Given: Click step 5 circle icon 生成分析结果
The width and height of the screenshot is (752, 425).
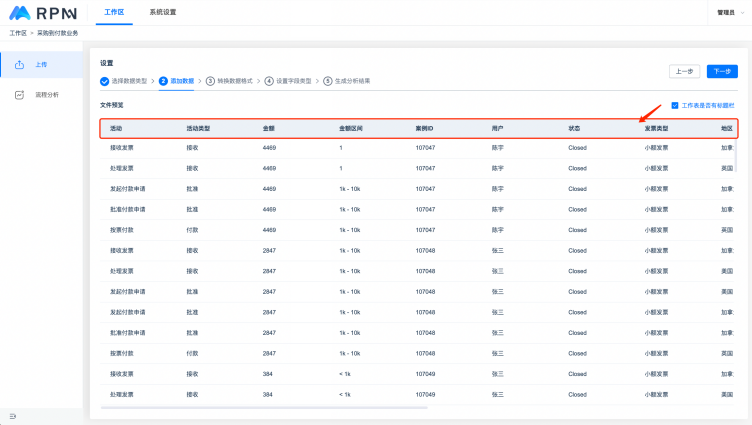Looking at the screenshot, I should click(x=327, y=81).
